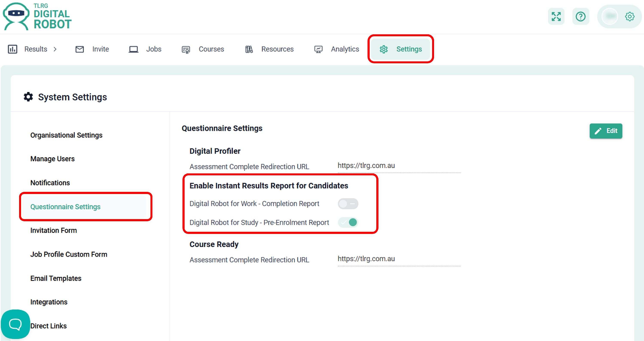The height and width of the screenshot is (341, 644).
Task: Expand the Results chevron arrow
Action: [55, 49]
